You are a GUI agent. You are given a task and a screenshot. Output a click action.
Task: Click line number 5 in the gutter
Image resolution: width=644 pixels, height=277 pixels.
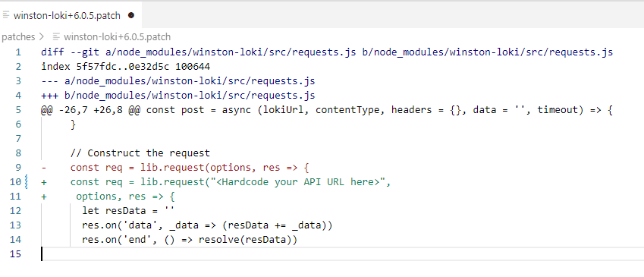pyautogui.click(x=17, y=110)
